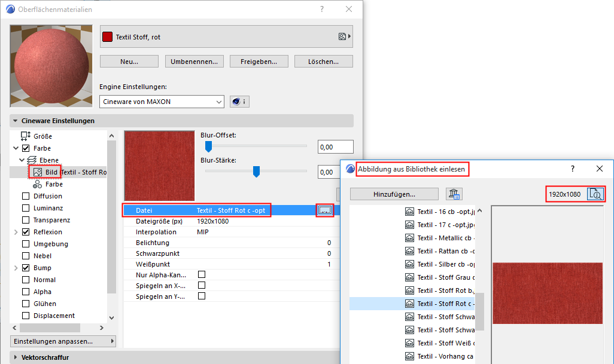Open file browse button in Datei row

[x=324, y=210]
